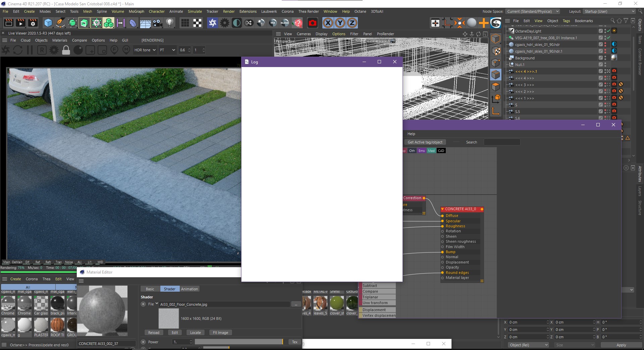Screen dimensions: 644x350
Task: Click the clay mode sphere in Live Viewer
Action: pos(78,50)
